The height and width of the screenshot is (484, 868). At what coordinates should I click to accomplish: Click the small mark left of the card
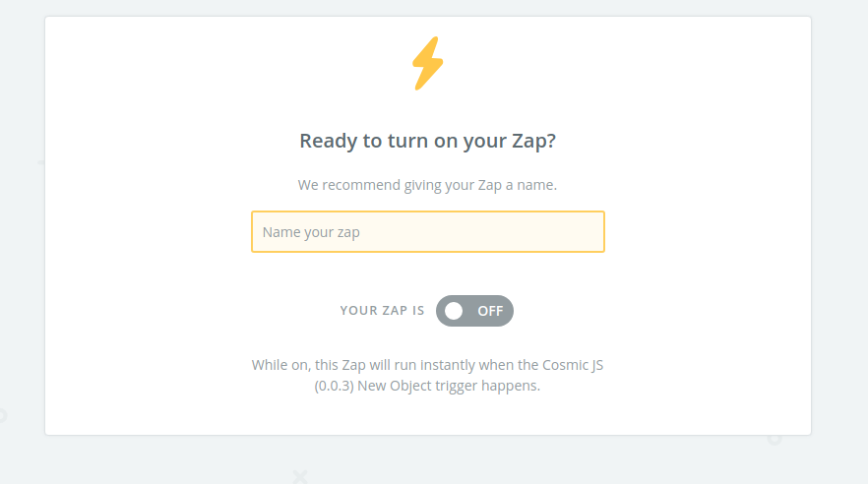41,160
